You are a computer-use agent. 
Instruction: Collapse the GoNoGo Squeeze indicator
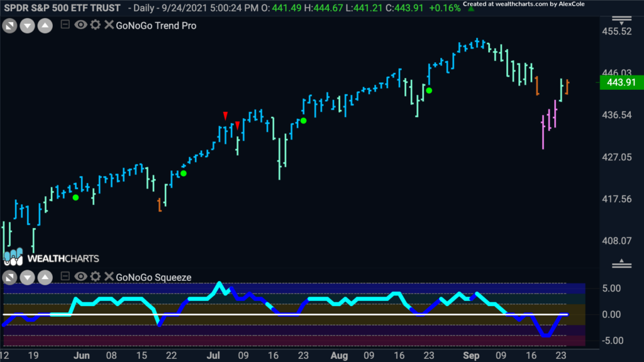click(x=65, y=277)
